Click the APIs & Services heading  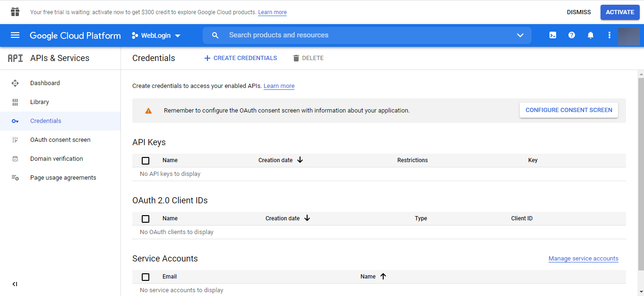(60, 58)
